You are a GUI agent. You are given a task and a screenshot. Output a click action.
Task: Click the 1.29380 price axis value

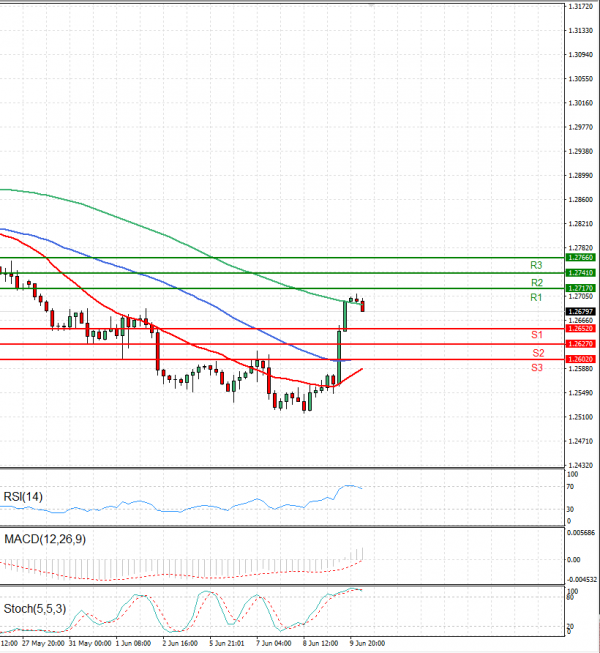pyautogui.click(x=580, y=151)
